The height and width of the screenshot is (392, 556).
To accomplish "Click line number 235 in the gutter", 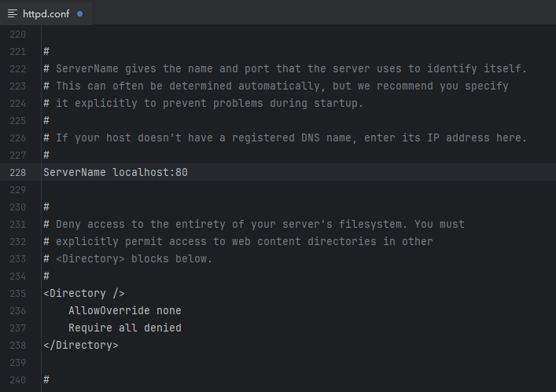I will pos(18,294).
